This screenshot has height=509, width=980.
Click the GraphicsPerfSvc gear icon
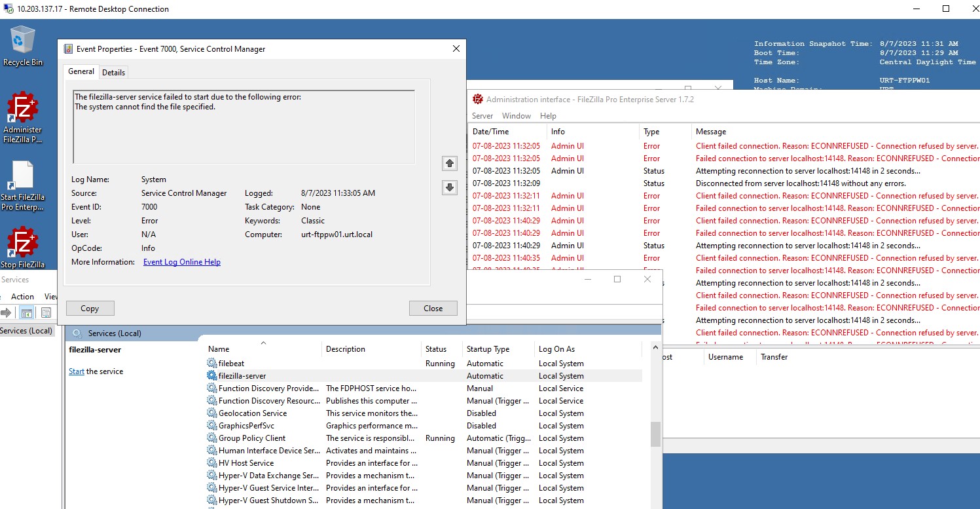click(211, 425)
